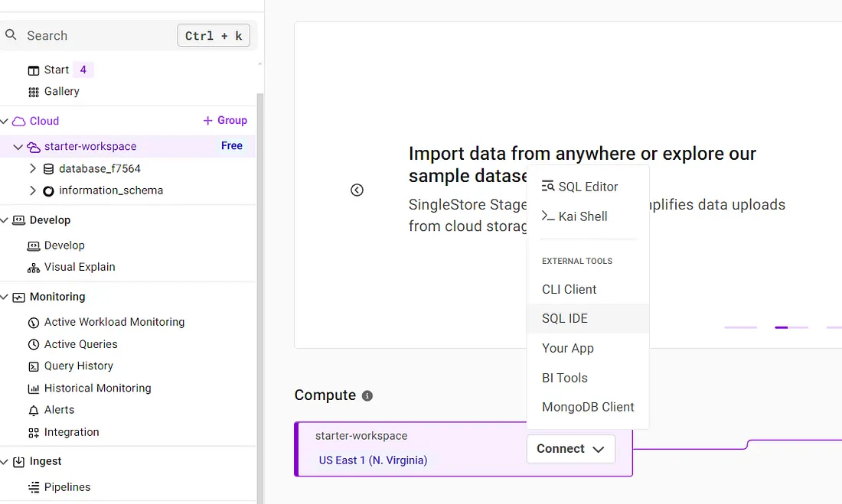The width and height of the screenshot is (842, 504).
Task: Select CLI Client external tool
Action: coord(588,289)
